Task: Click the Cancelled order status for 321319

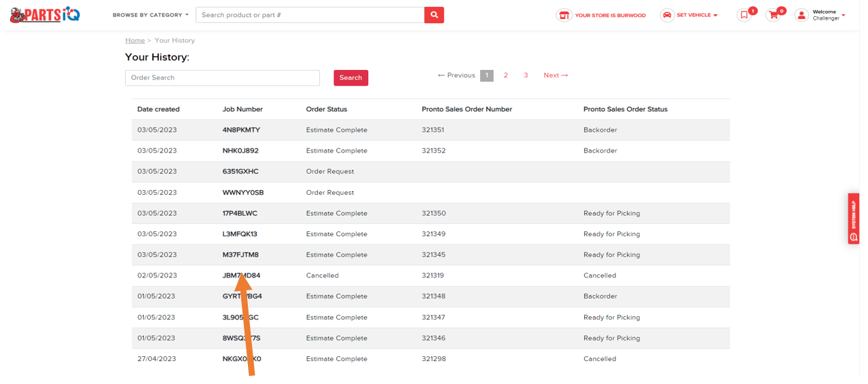Action: [x=323, y=275]
